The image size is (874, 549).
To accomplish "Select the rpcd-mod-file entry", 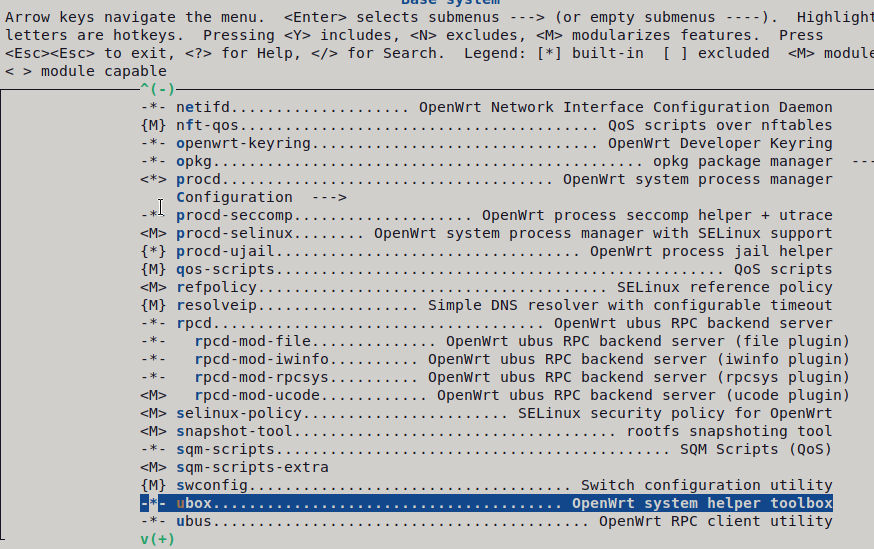I will tap(522, 342).
